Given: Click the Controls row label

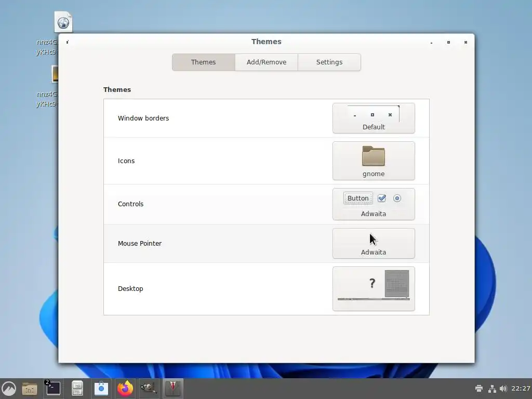Looking at the screenshot, I should coord(130,204).
